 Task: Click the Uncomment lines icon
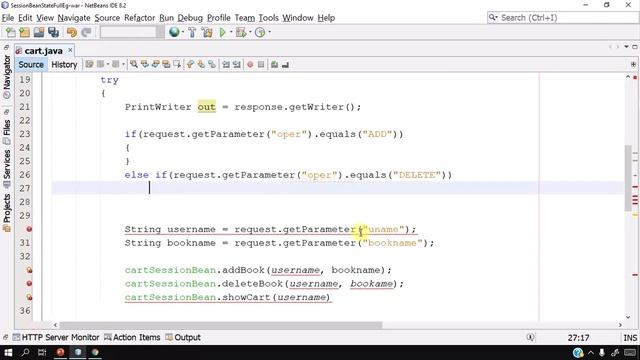(x=285, y=64)
